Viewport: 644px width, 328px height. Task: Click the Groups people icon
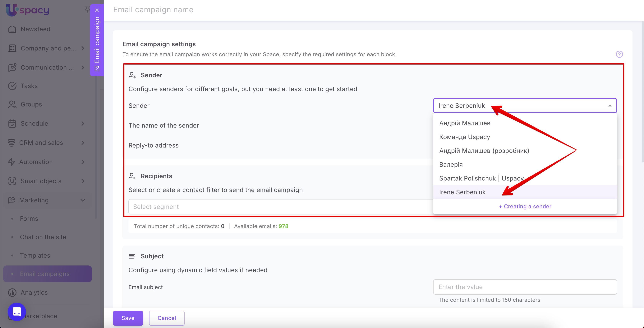12,104
